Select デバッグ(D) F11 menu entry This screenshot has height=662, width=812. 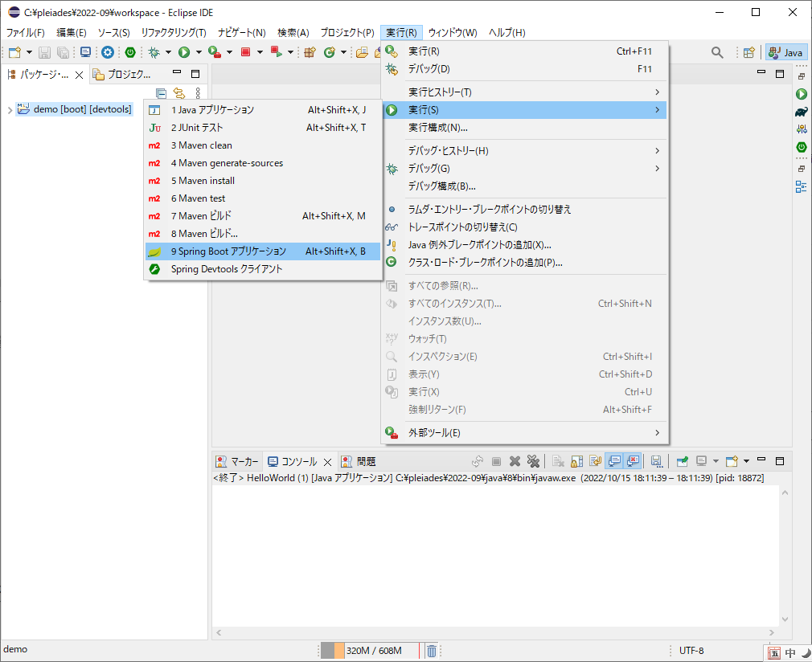[525, 69]
